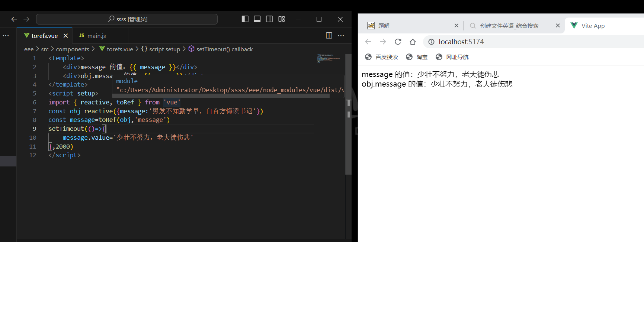
Task: Open activity bar ellipsis views menu
Action: click(x=6, y=36)
